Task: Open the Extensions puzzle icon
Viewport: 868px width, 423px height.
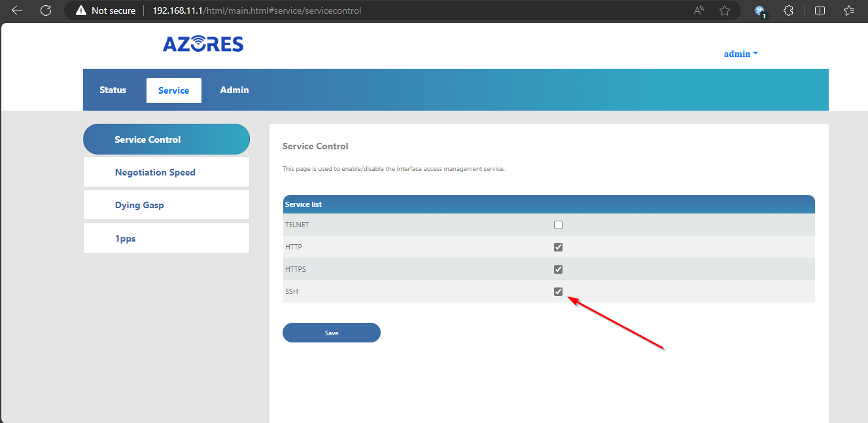Action: [x=789, y=10]
